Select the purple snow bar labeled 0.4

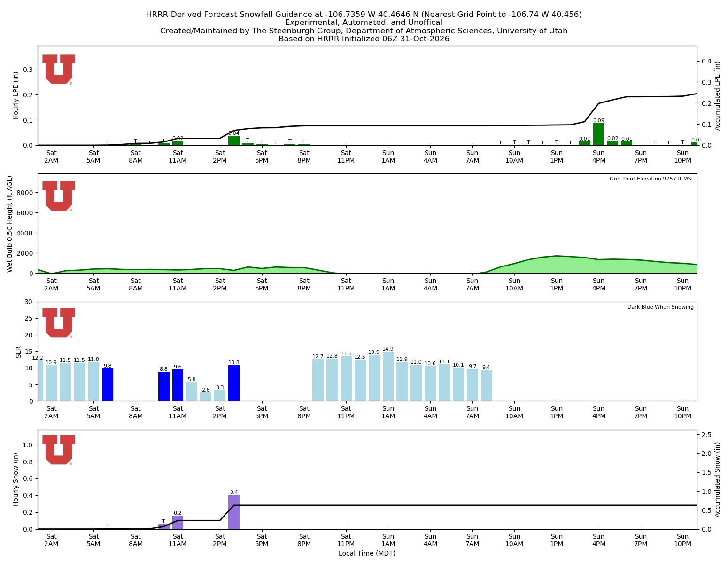234,512
